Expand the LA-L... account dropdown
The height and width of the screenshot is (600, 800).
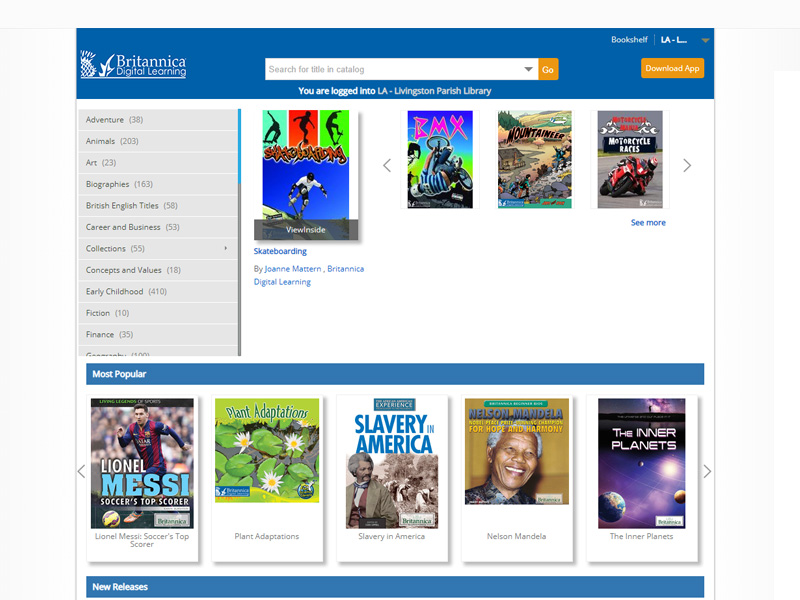point(705,40)
